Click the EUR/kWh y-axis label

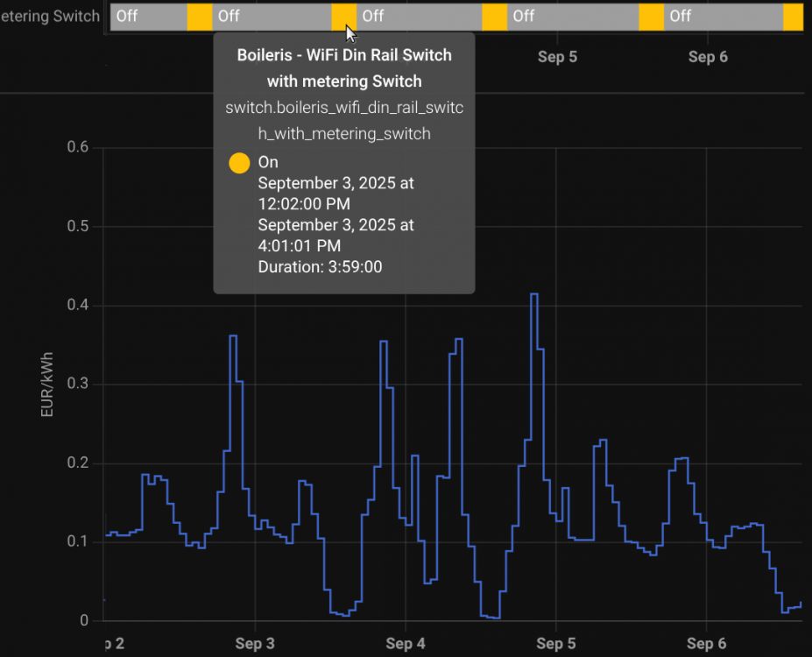(47, 385)
